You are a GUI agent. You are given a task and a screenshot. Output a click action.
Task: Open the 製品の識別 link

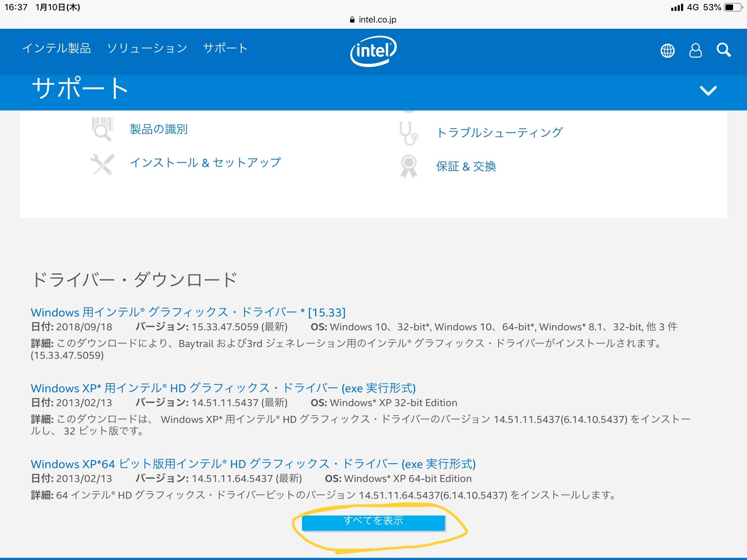click(x=159, y=129)
